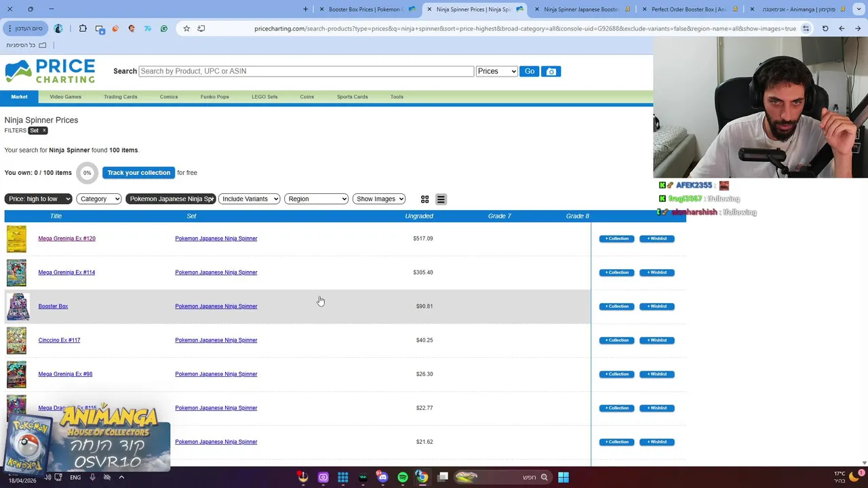Click the camera search icon button
Image resolution: width=868 pixels, height=488 pixels.
(x=551, y=71)
